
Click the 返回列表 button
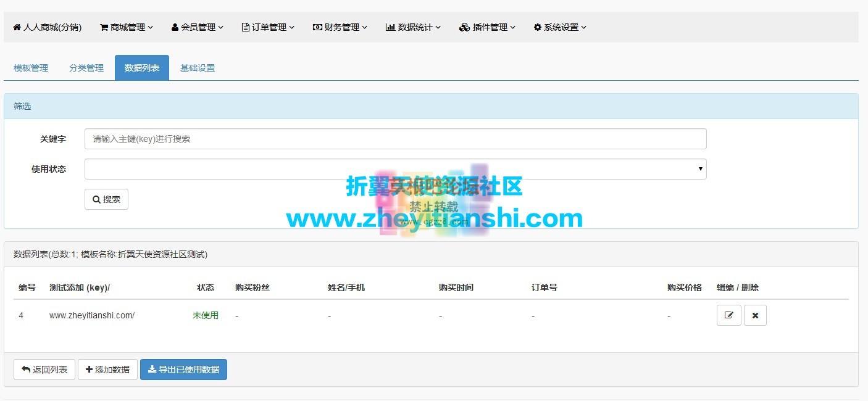[44, 370]
